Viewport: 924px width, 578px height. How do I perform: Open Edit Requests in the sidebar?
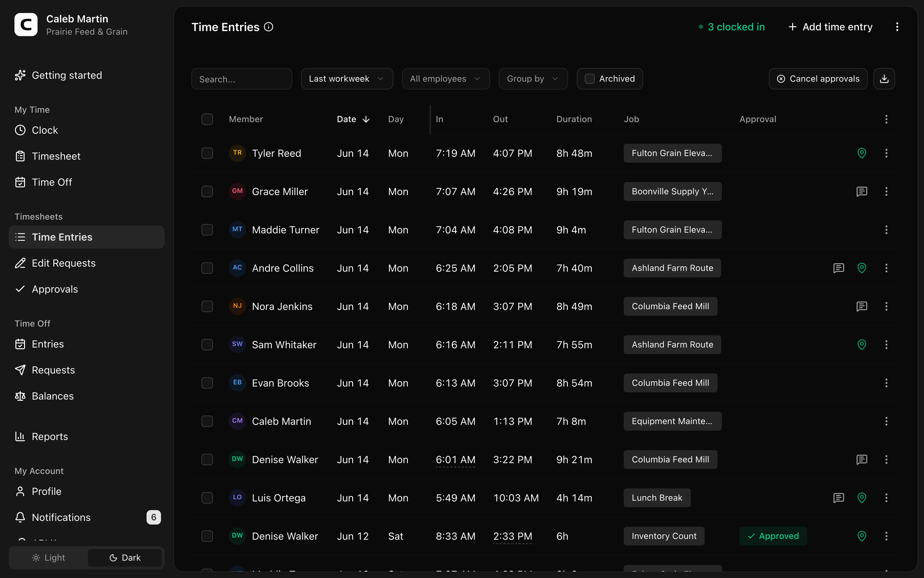coord(86,263)
